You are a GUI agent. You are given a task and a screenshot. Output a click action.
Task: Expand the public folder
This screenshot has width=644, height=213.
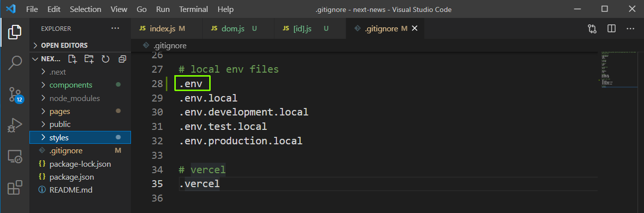(x=81, y=124)
